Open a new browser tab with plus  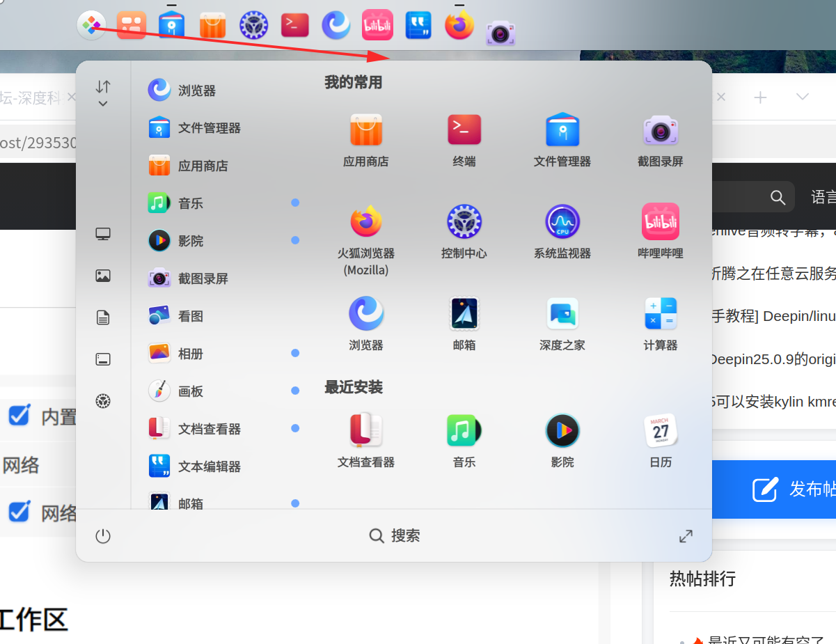coord(760,97)
